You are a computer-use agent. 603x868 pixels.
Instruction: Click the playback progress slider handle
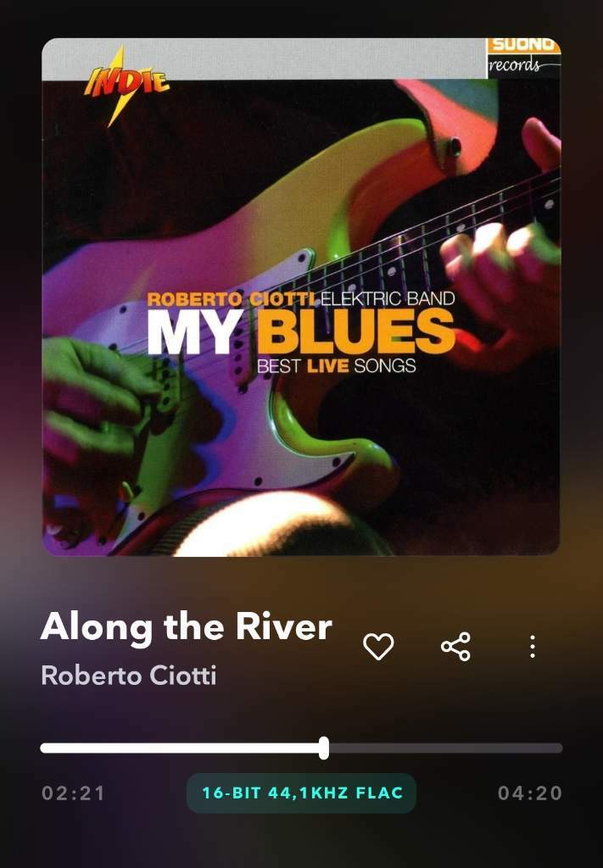324,748
